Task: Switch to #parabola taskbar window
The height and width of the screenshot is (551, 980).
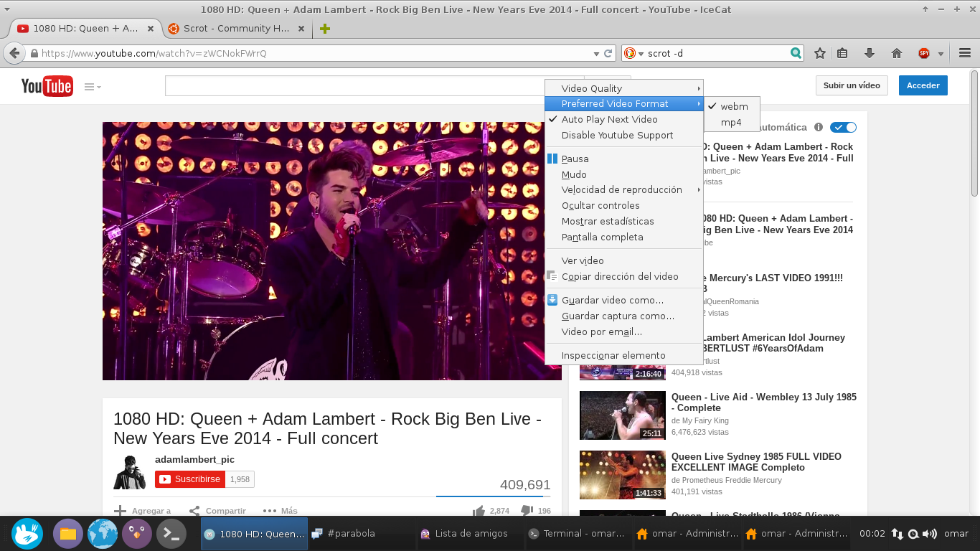Action: click(x=361, y=534)
